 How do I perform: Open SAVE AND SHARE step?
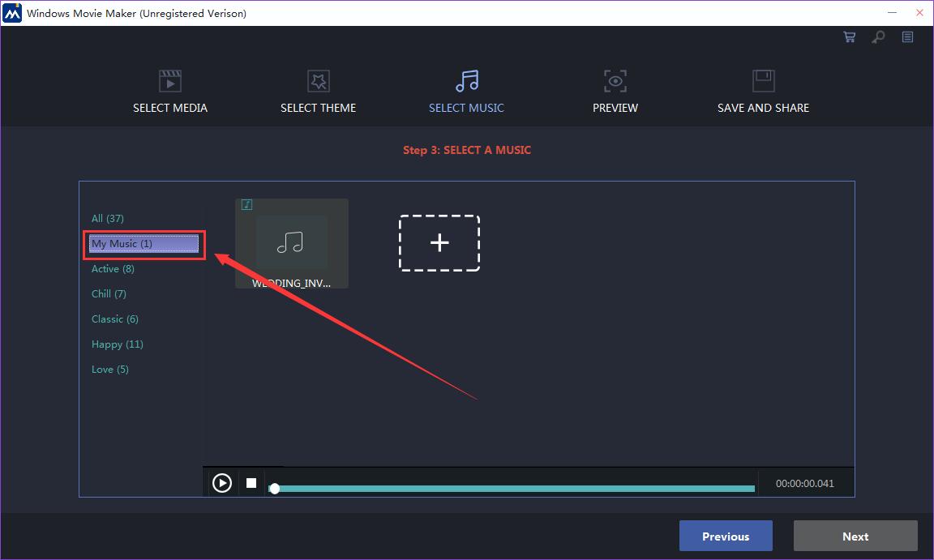(763, 108)
